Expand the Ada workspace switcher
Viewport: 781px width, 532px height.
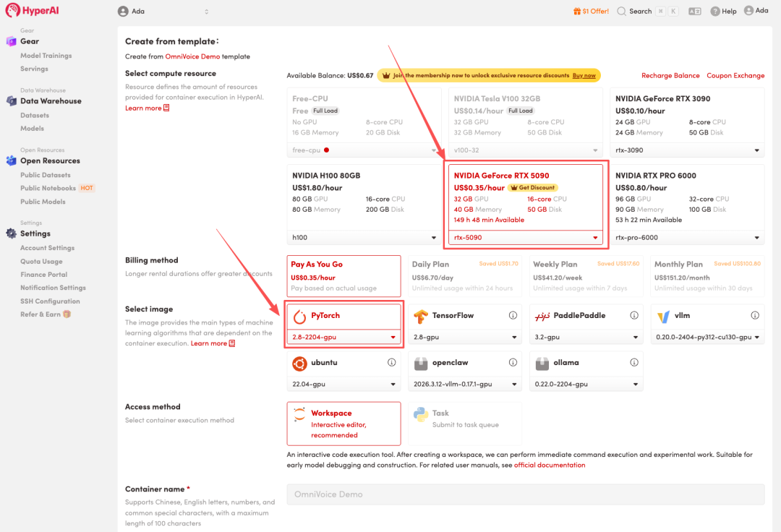206,12
